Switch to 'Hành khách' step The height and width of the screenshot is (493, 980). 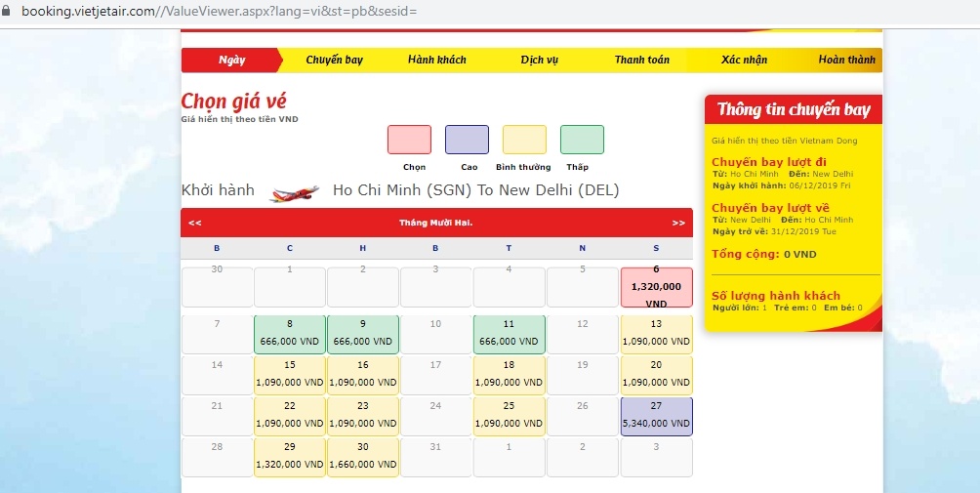(x=436, y=60)
